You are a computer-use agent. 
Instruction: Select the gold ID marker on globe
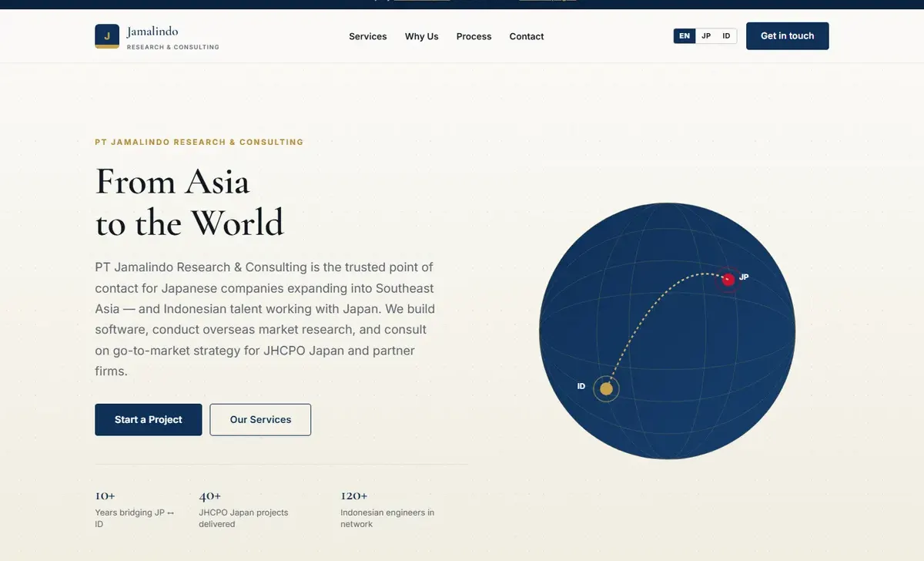(606, 388)
